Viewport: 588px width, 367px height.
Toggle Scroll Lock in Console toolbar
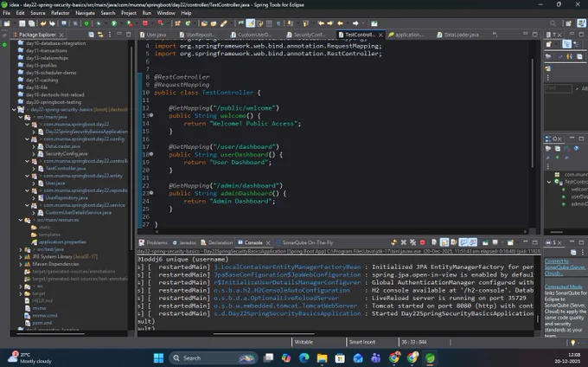coord(444,242)
